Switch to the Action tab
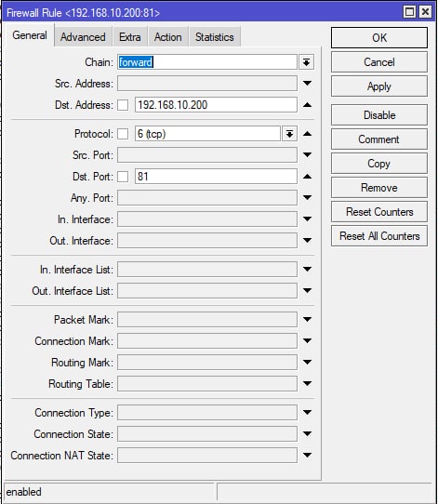 [167, 37]
